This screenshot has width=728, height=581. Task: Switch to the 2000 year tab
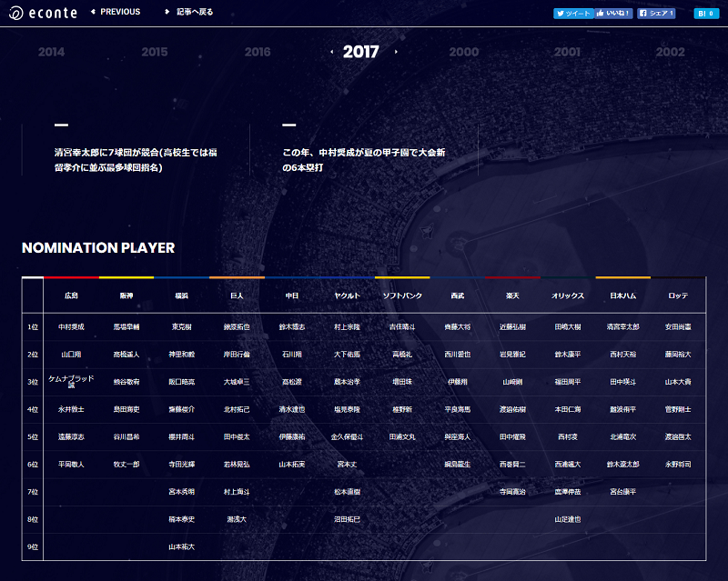[x=462, y=52]
